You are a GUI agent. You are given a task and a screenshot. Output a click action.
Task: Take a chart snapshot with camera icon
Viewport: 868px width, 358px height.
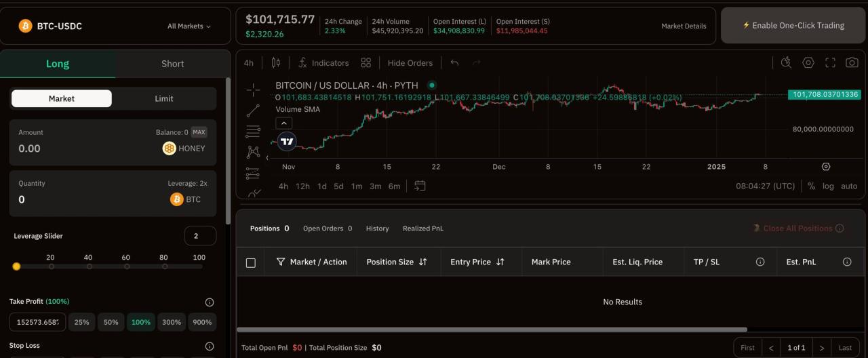point(852,63)
